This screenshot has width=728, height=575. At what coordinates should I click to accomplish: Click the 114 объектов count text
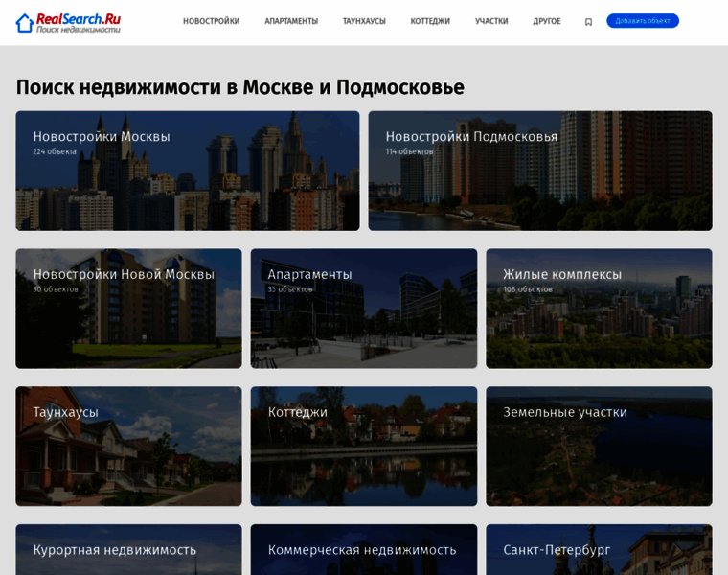[x=409, y=151]
